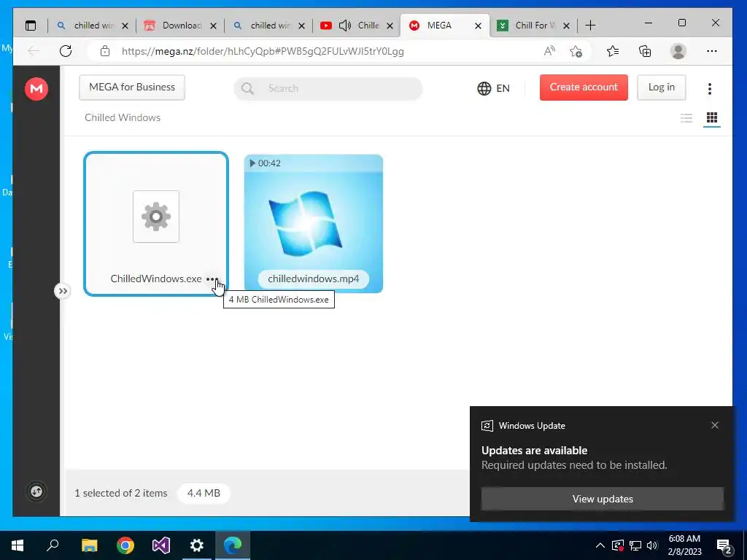Image resolution: width=747 pixels, height=560 pixels.
Task: Open the volume icon in the system tray
Action: 652,545
